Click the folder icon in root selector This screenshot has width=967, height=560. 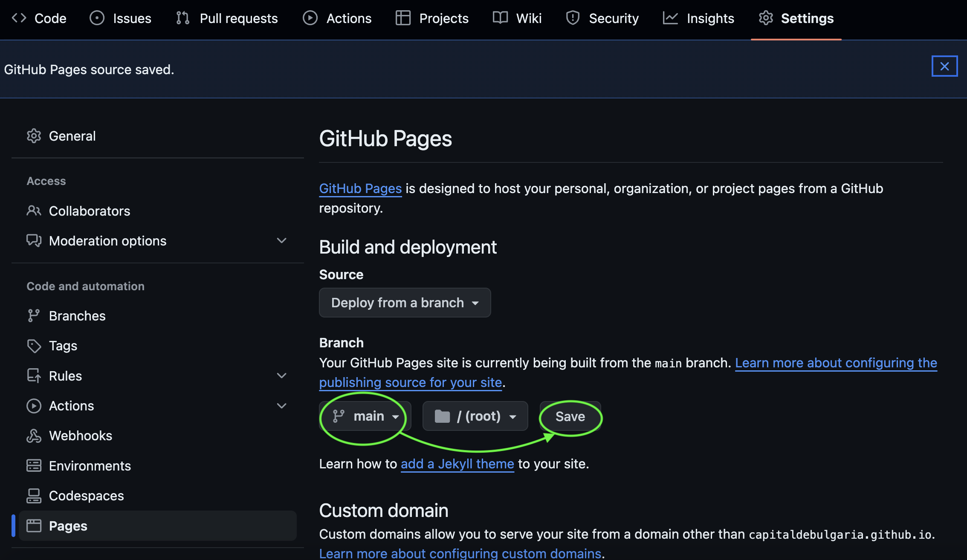click(x=442, y=416)
